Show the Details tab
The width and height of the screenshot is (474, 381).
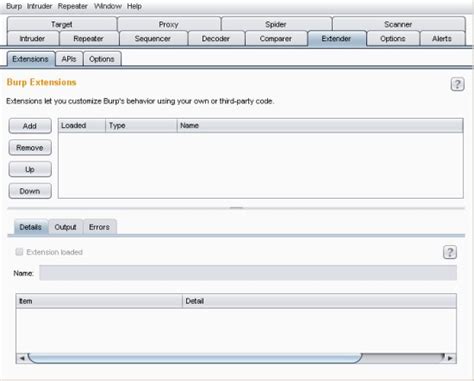(x=31, y=227)
